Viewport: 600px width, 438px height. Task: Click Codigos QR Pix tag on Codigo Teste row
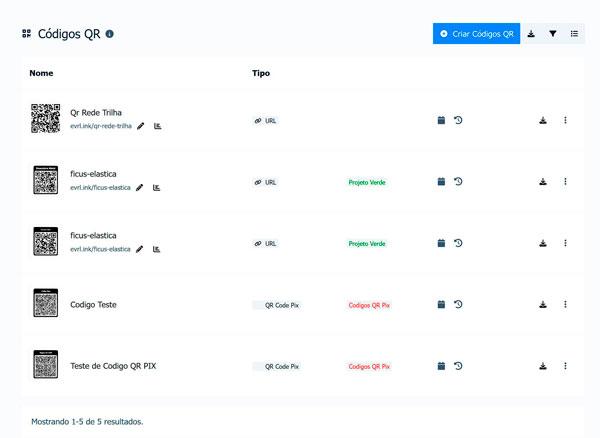tap(369, 305)
